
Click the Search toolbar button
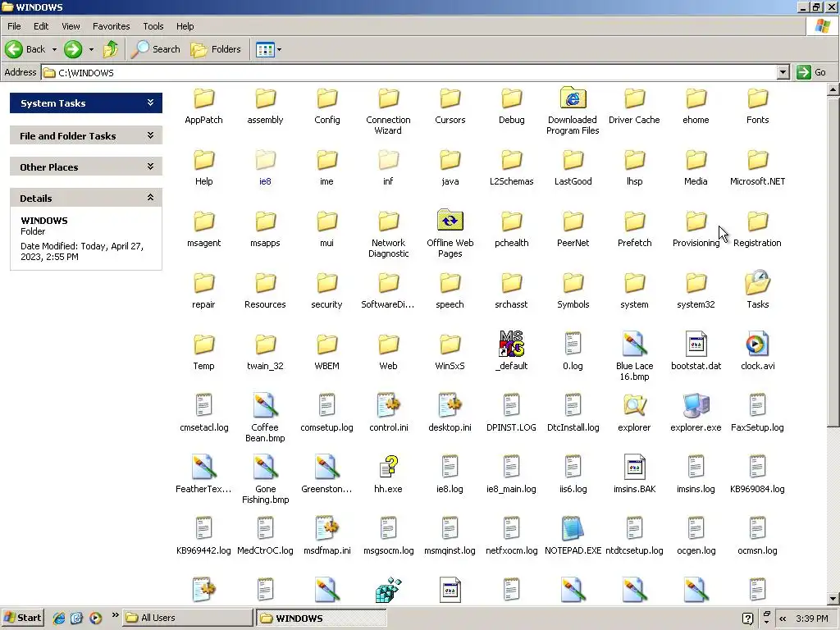pos(157,49)
